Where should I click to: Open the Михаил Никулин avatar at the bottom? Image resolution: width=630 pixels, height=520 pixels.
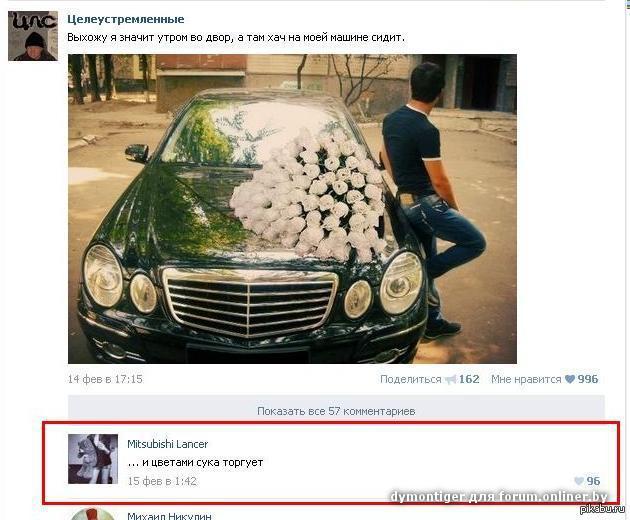click(x=92, y=514)
